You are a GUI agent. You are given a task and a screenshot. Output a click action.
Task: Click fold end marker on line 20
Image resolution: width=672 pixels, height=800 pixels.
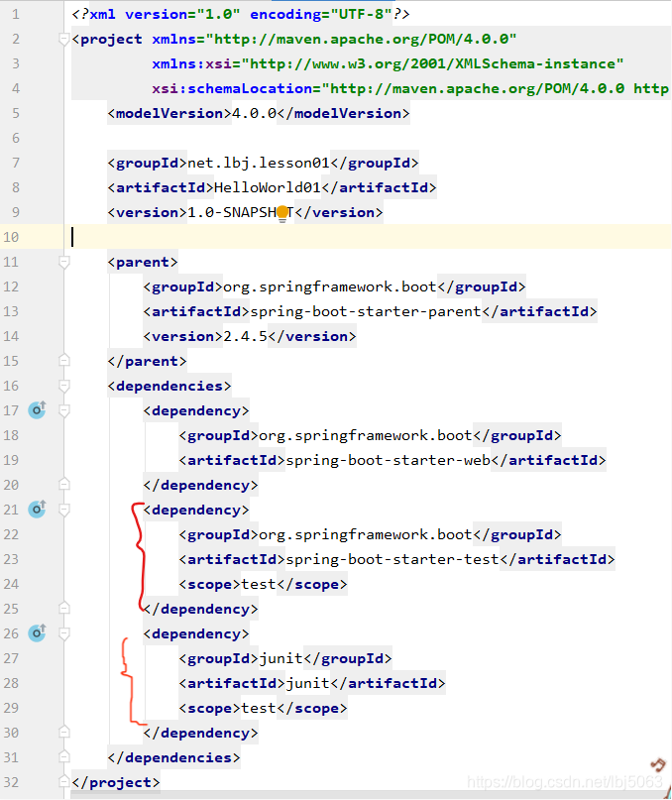tap(63, 484)
